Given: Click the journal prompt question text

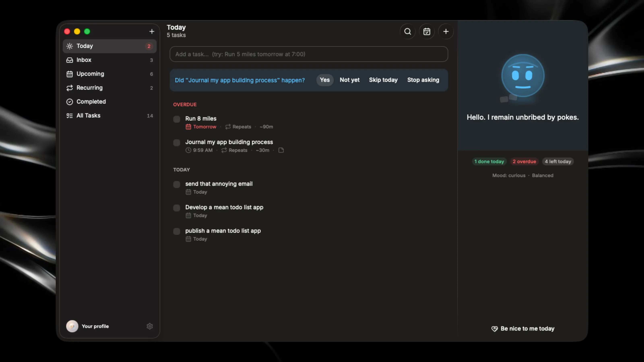Looking at the screenshot, I should tap(240, 80).
